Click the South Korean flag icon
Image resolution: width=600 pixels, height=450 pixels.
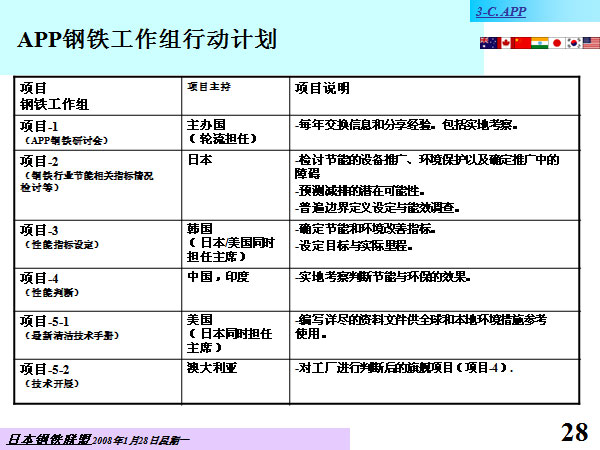(x=574, y=43)
